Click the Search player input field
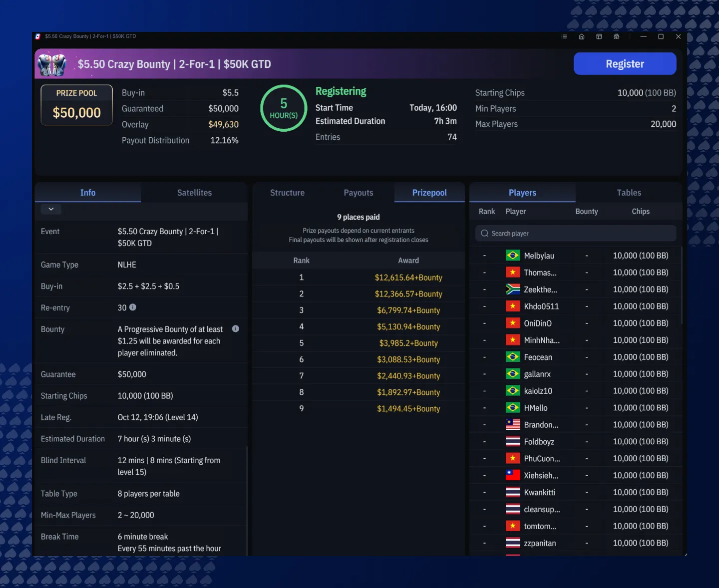Viewport: 719px width, 588px height. click(576, 233)
